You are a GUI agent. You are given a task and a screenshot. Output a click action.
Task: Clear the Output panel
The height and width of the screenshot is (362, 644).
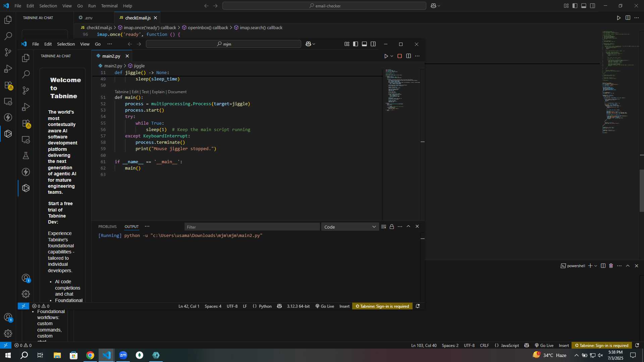pos(384,227)
